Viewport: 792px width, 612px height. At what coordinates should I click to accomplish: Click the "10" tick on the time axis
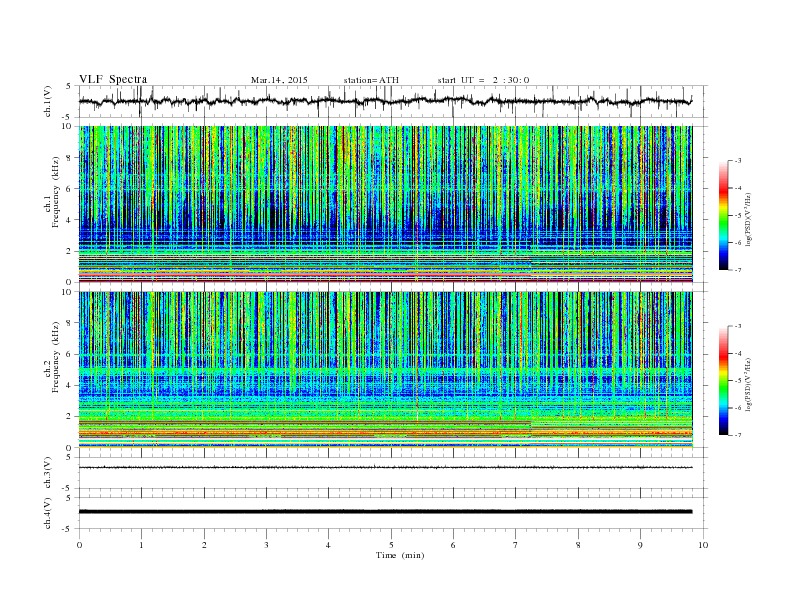coord(703,545)
